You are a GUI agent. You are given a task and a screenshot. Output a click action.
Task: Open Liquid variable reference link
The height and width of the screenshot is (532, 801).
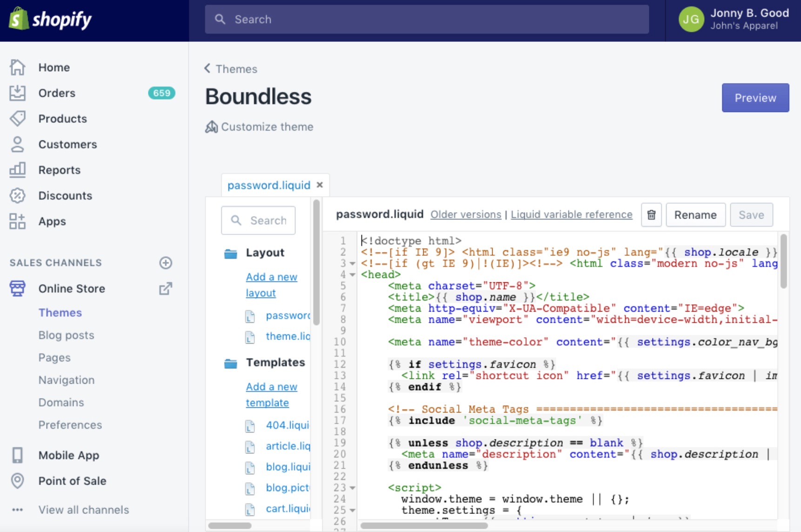572,214
